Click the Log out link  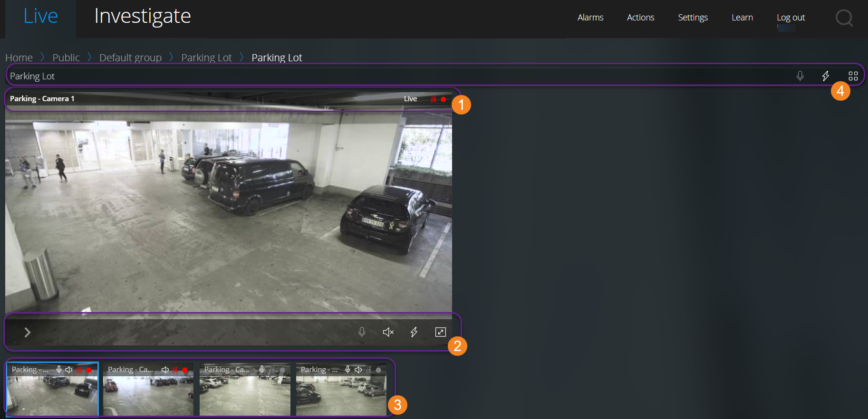[x=791, y=18]
